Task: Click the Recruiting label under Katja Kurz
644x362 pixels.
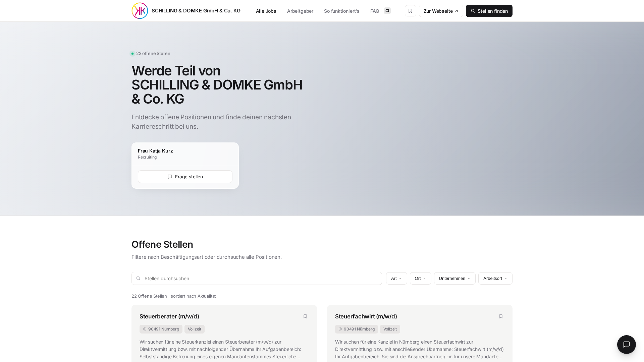Action: (147, 157)
